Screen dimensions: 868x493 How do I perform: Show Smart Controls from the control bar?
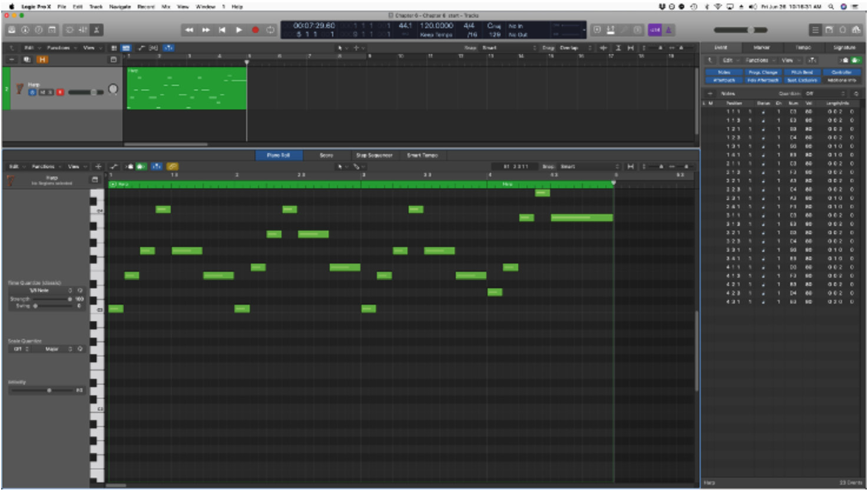coord(69,30)
